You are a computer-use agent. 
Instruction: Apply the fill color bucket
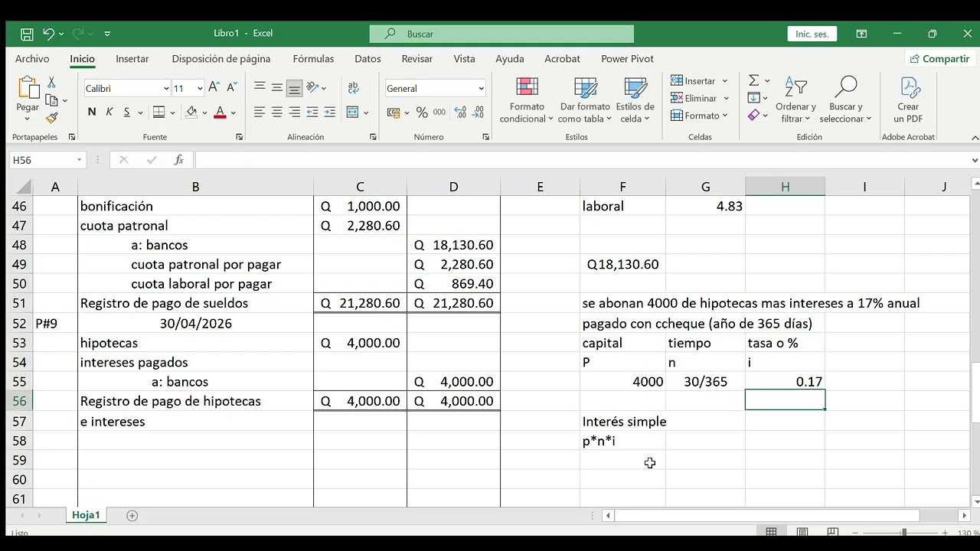coord(191,112)
